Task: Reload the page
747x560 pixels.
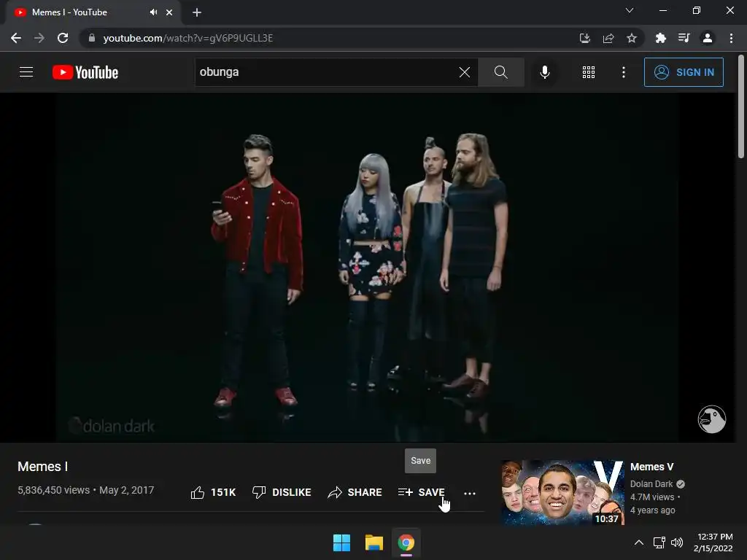Action: pyautogui.click(x=63, y=38)
